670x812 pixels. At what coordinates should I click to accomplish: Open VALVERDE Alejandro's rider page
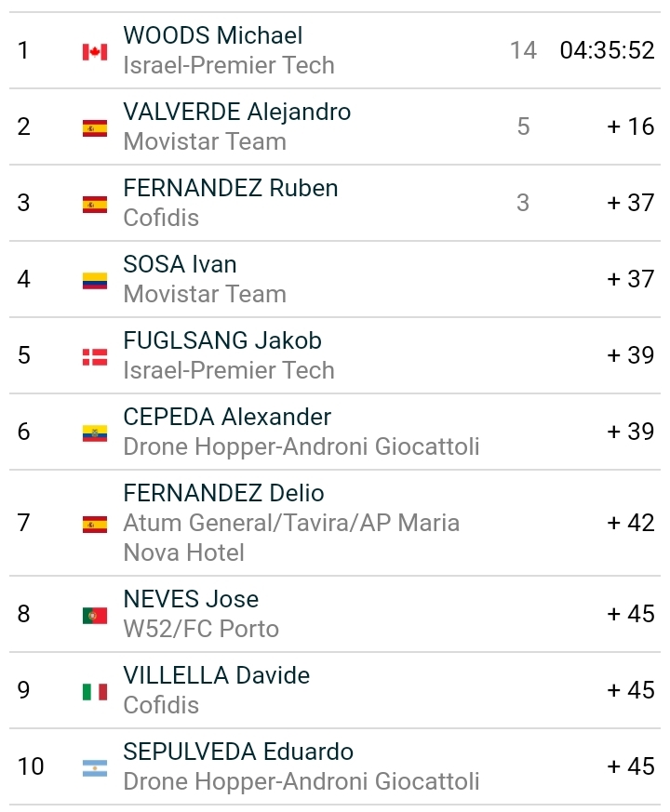[x=237, y=112]
